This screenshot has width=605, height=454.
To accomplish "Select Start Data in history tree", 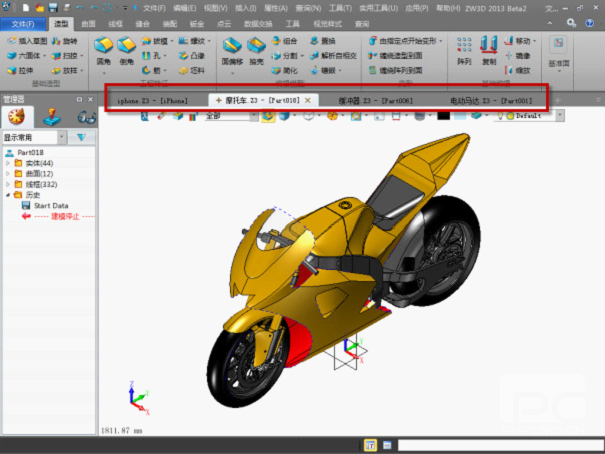I will pyautogui.click(x=50, y=205).
